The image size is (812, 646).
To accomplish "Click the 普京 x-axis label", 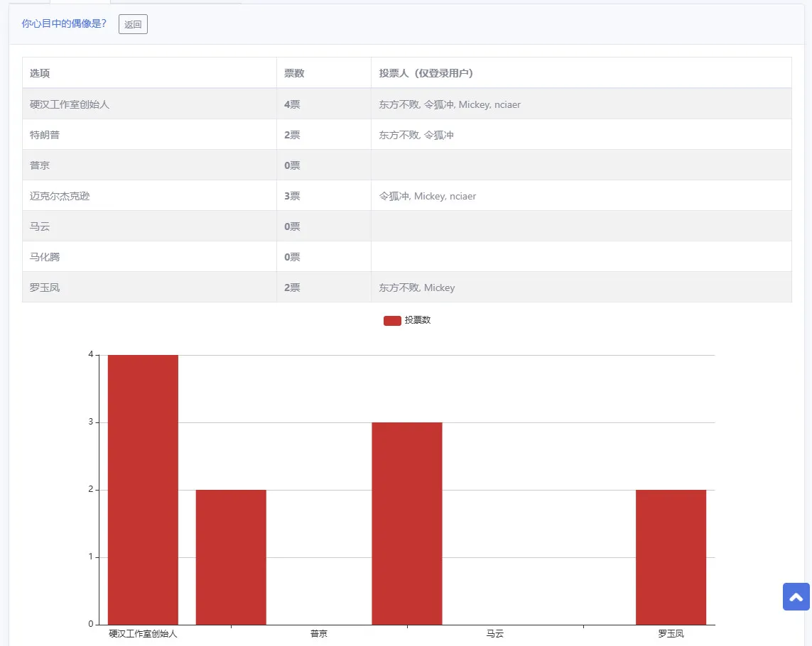I will point(319,633).
